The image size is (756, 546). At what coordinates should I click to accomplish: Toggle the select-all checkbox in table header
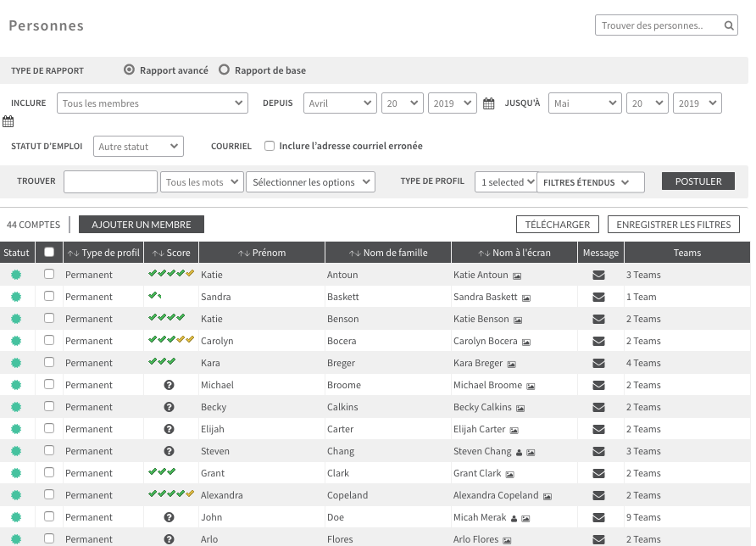pyautogui.click(x=48, y=253)
